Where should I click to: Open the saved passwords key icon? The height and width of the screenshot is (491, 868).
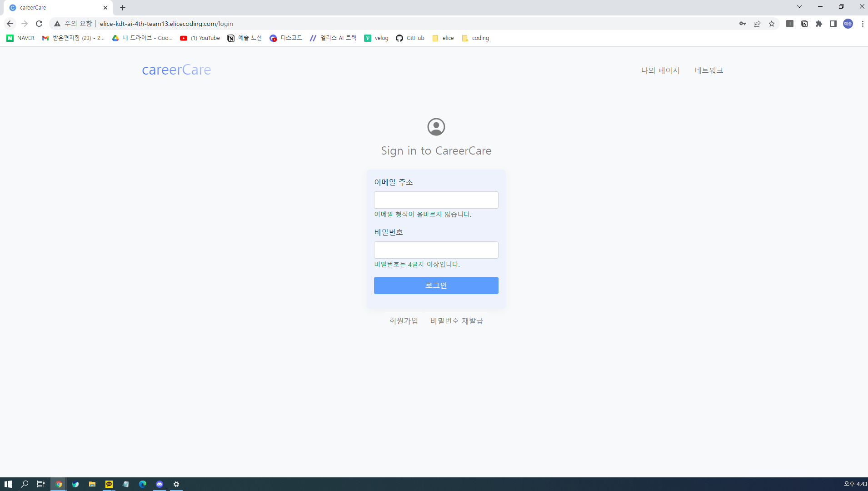tap(743, 24)
